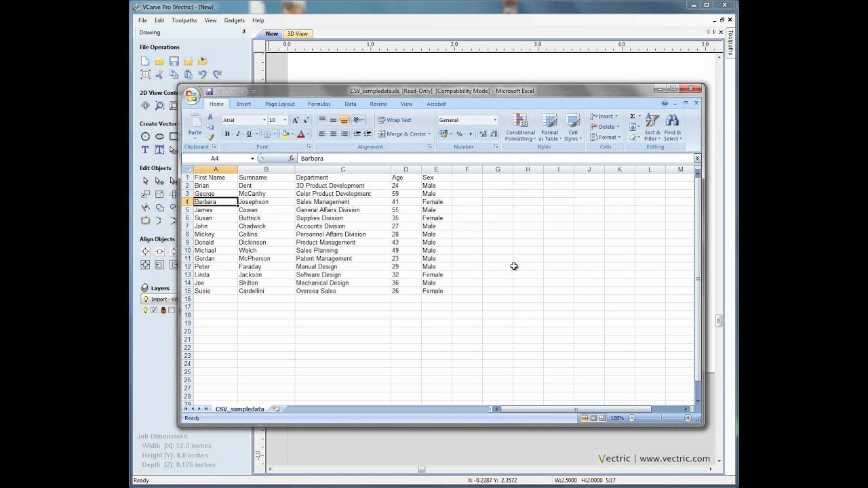Toggle the VCarve layer lightbulb visibility

click(145, 310)
